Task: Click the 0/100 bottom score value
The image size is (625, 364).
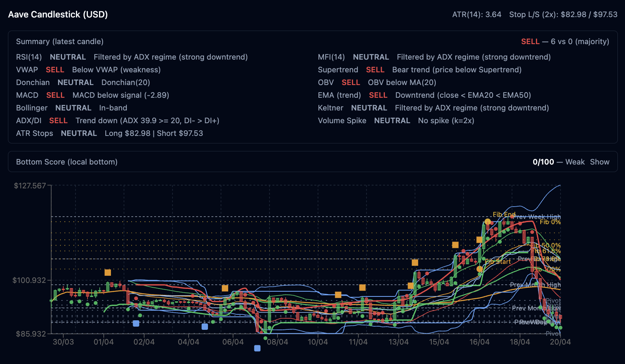Action: pyautogui.click(x=543, y=162)
